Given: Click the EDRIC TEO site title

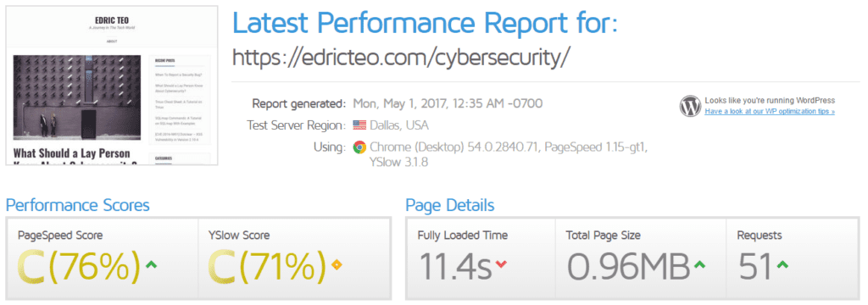Looking at the screenshot, I should pyautogui.click(x=112, y=19).
